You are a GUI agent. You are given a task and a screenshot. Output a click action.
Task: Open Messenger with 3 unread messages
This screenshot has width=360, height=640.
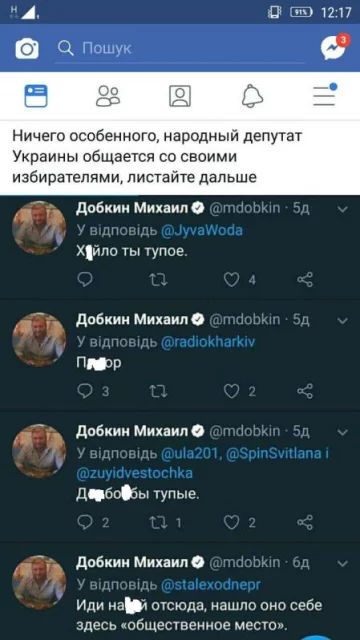coord(335,47)
